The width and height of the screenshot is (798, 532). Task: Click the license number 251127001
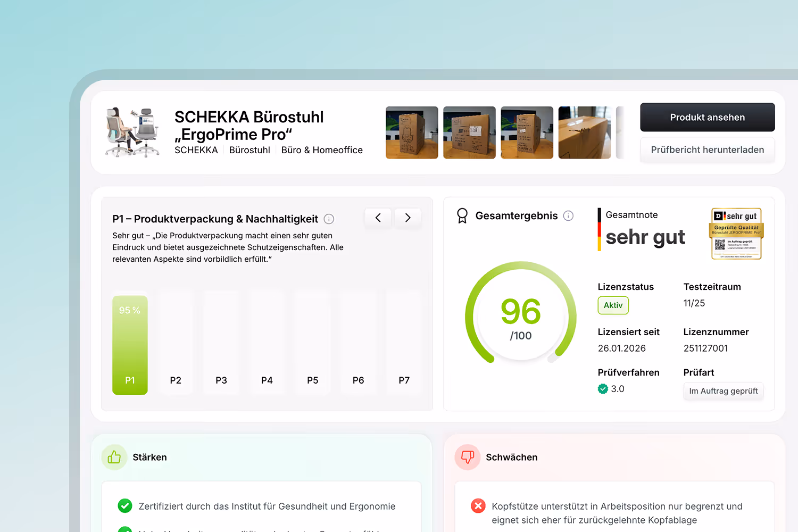click(x=705, y=348)
